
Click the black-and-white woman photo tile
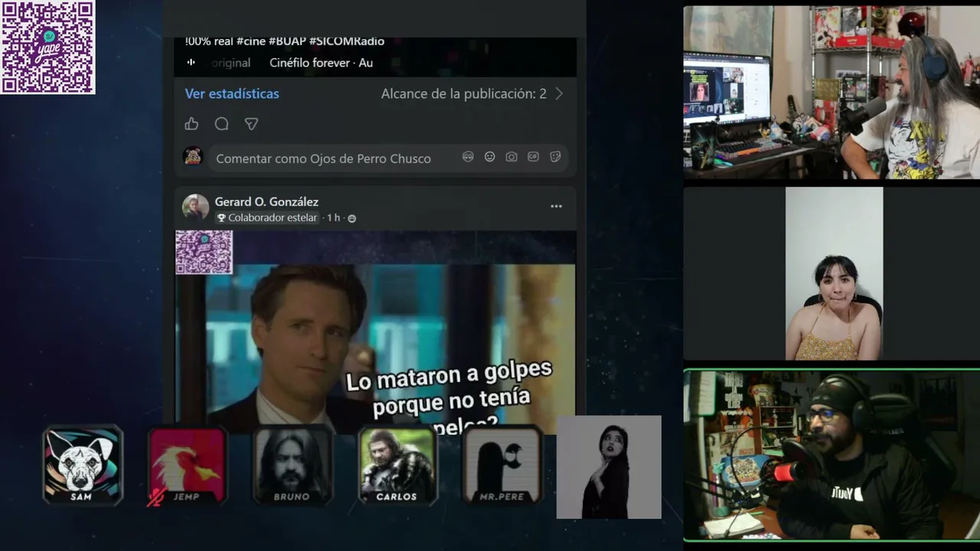(609, 468)
